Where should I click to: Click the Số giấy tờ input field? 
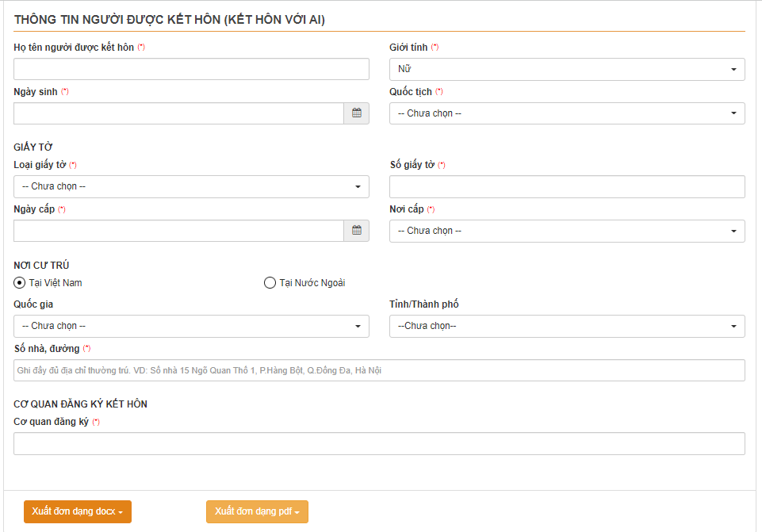566,186
